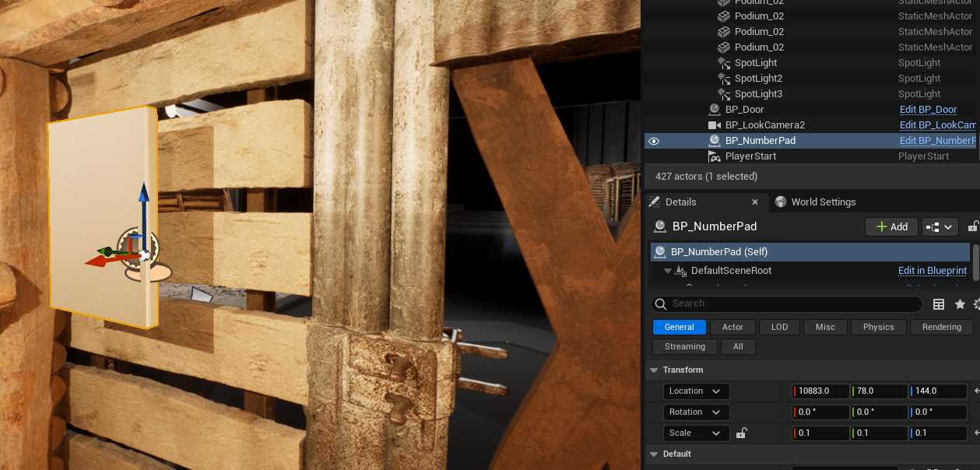Select the General property filter
Image resolution: width=980 pixels, height=470 pixels.
680,328
